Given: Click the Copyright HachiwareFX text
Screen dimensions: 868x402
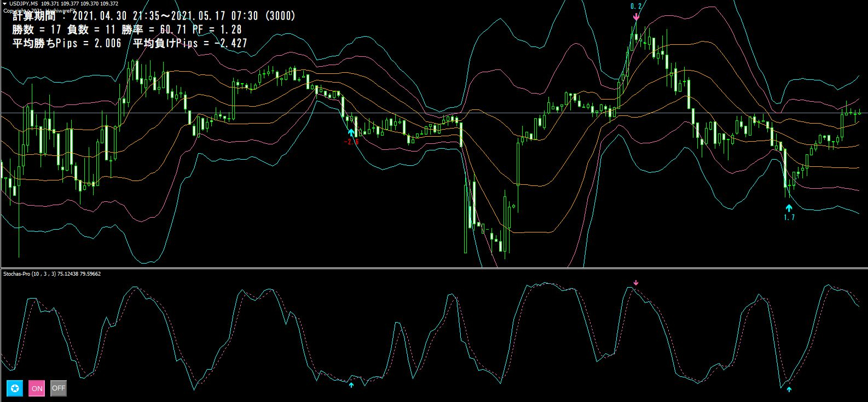Looking at the screenshot, I should pos(39,10).
